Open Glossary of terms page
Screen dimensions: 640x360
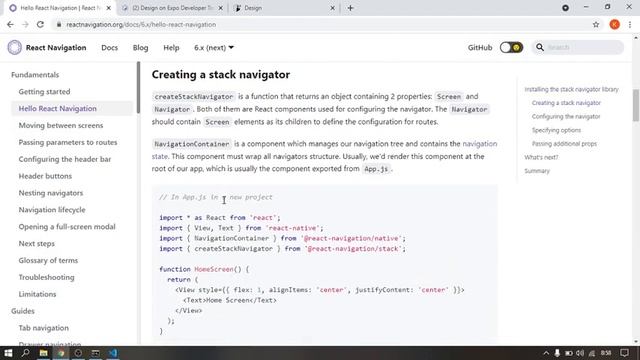(48, 260)
